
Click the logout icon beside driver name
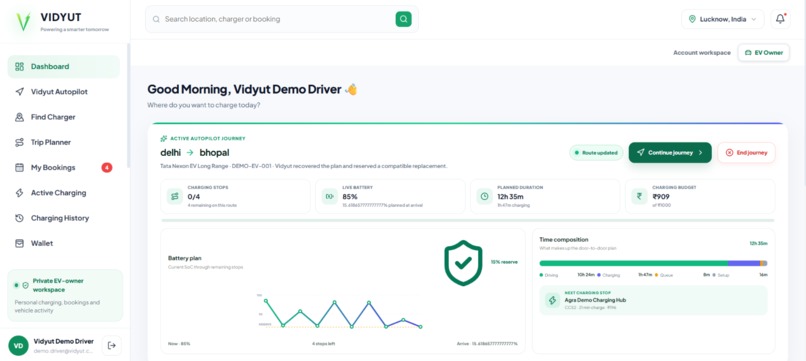pos(112,346)
